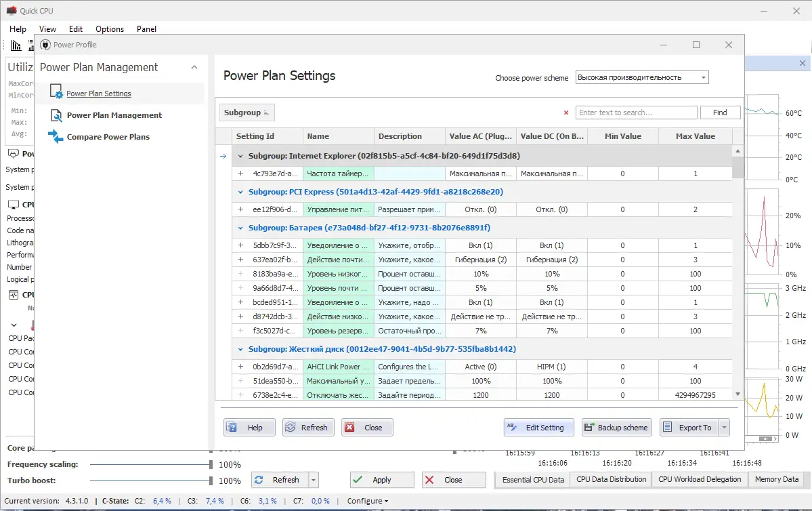Screen dimensions: 812x511
Task: Expand the 0b2d69d7-a AHCI Link Power row
Action: pos(241,367)
